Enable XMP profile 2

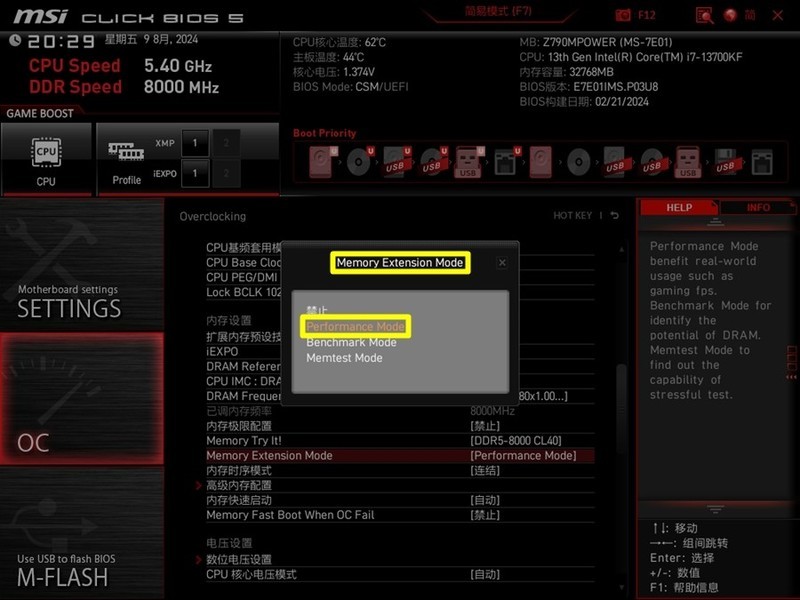[x=226, y=143]
